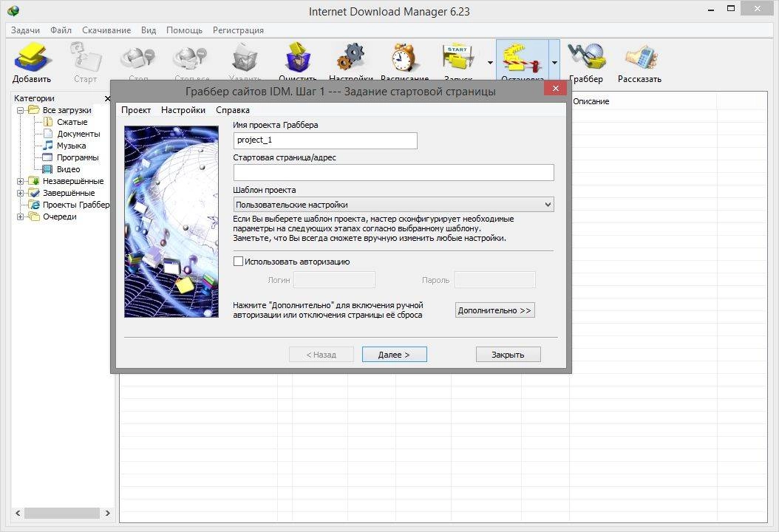This screenshot has height=532, width=779.
Task: Expand the Завершённые tree node
Action: pos(21,194)
